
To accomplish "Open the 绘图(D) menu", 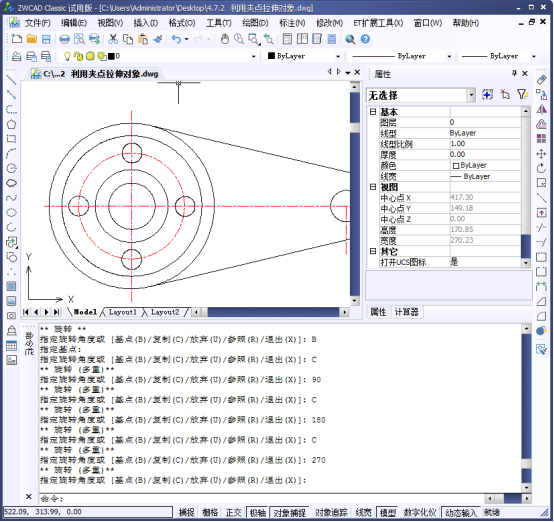I will [255, 23].
